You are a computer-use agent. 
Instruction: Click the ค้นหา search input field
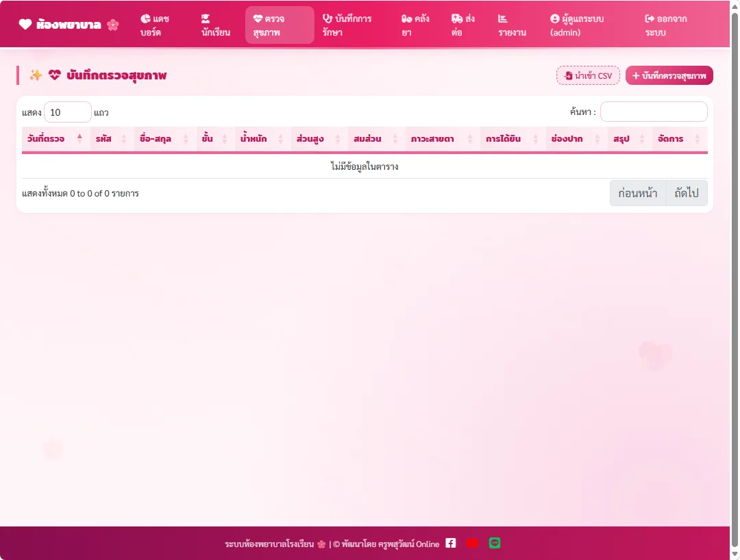[654, 112]
